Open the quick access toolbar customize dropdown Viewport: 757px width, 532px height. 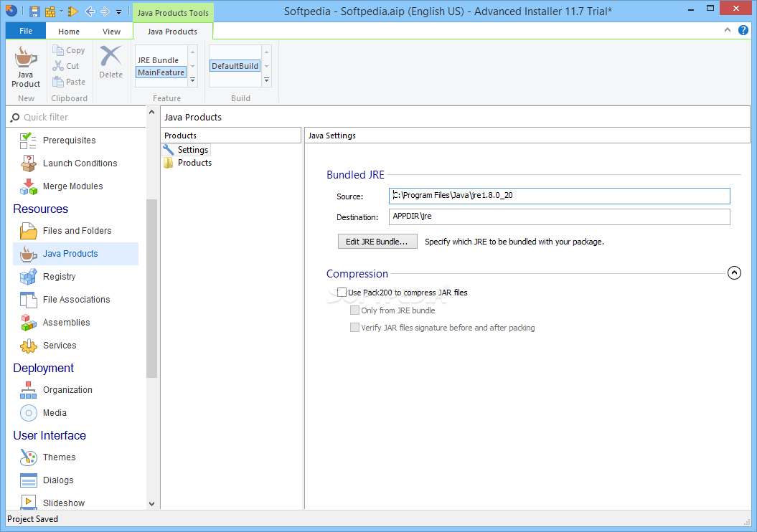tap(119, 12)
